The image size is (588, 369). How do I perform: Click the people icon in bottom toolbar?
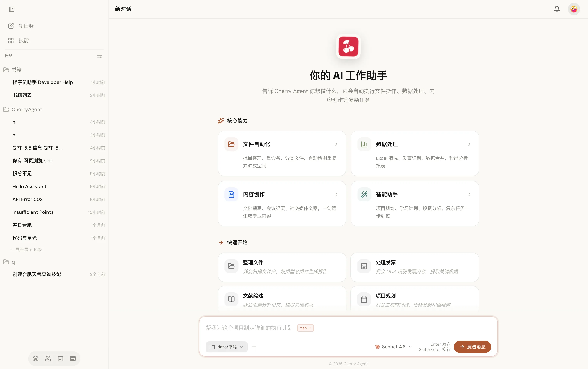(x=48, y=358)
